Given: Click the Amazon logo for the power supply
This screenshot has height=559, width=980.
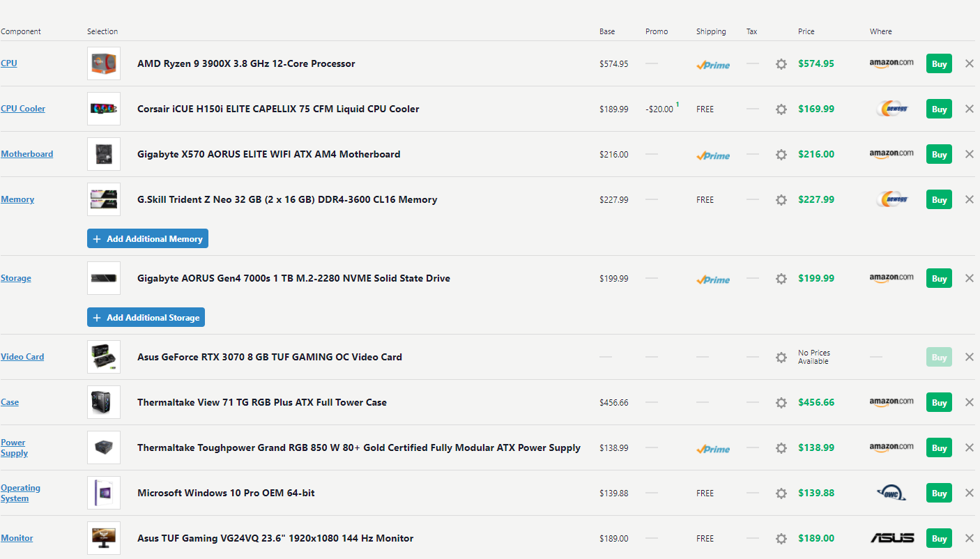Looking at the screenshot, I should click(891, 447).
